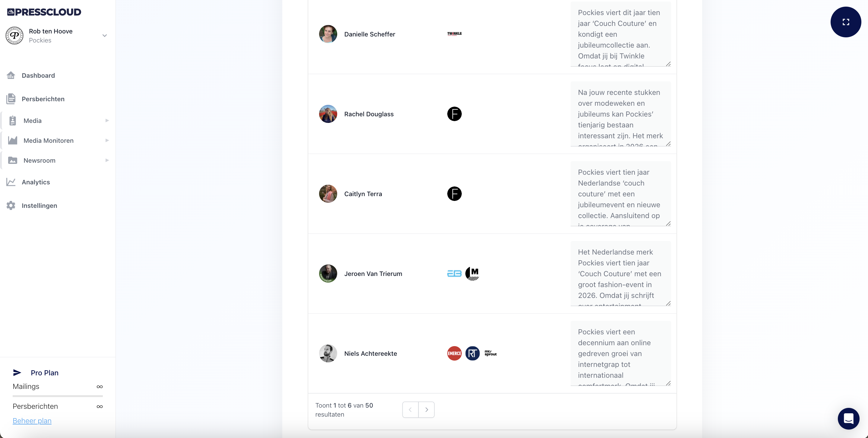Screen dimensions: 868x438
Task: Click the Twinkle publication logo
Action: (454, 34)
